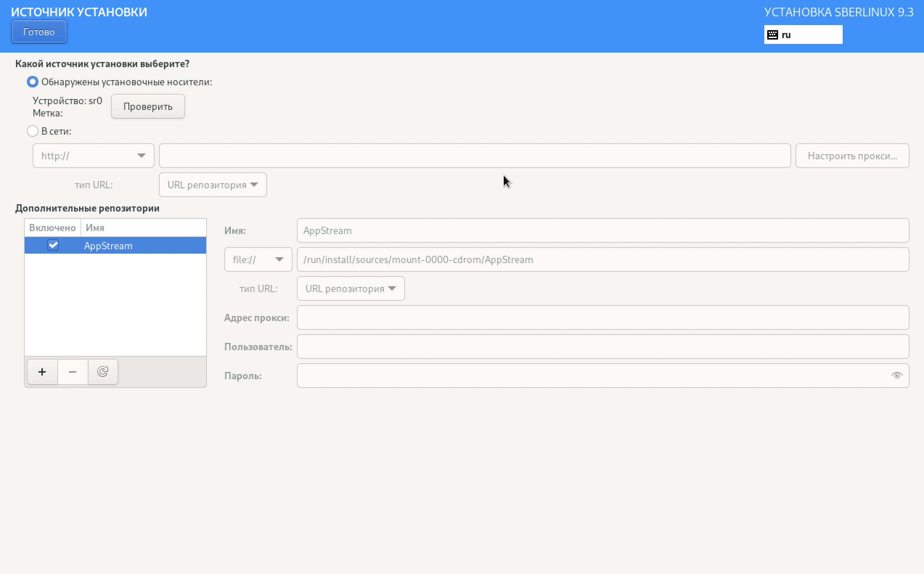Toggle password visibility eye icon
This screenshot has width=924, height=574.
[x=897, y=376]
